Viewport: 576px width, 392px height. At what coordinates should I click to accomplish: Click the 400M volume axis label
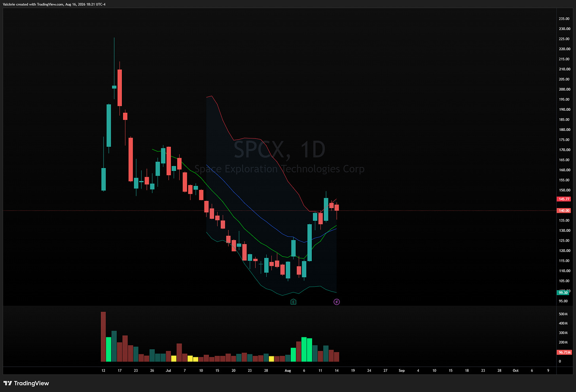pos(563,324)
